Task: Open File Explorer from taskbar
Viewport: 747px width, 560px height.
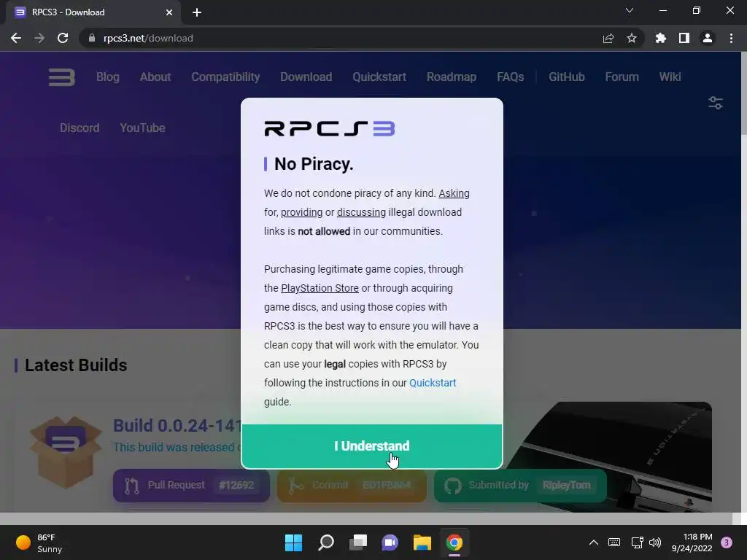Action: [422, 542]
